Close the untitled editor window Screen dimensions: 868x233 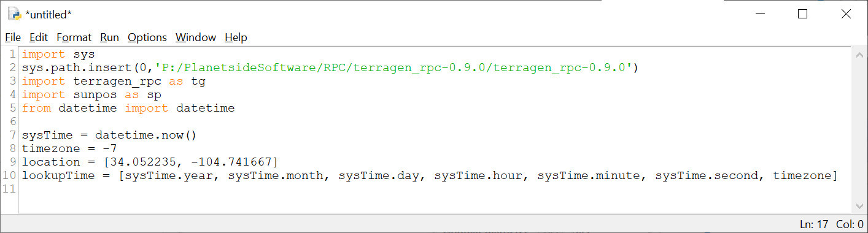(846, 14)
